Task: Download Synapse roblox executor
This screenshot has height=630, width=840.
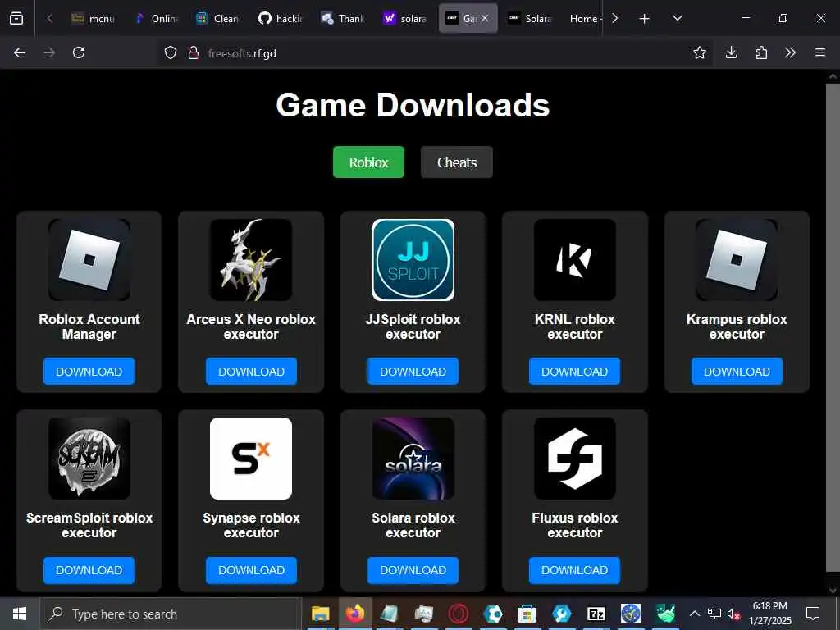Action: click(251, 570)
